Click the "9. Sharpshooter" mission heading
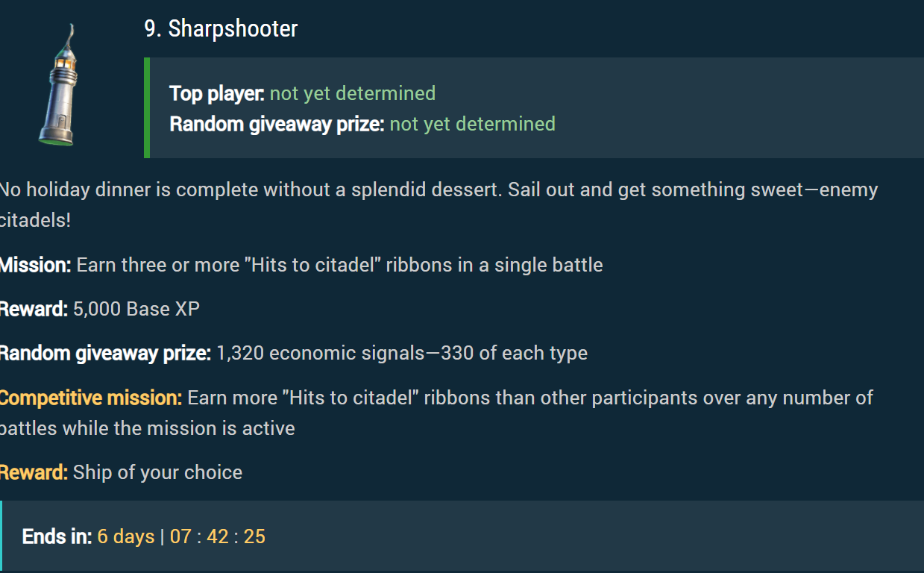Screen dimensions: 924x573 click(221, 29)
